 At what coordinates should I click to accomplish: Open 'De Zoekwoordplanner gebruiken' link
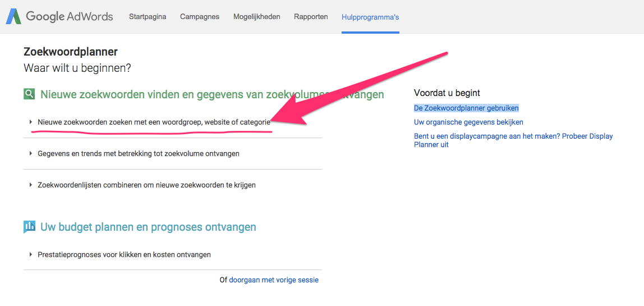(466, 108)
